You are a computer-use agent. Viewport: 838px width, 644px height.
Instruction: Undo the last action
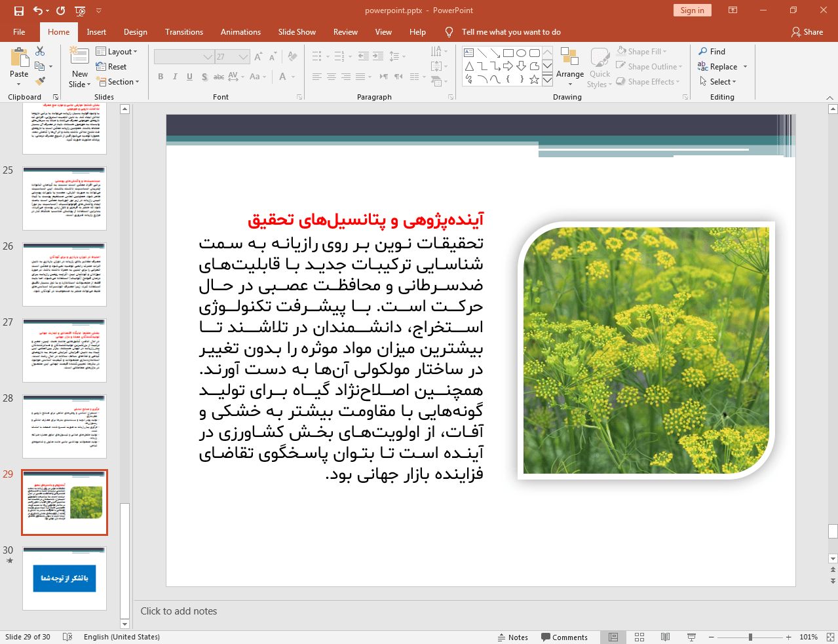pyautogui.click(x=38, y=10)
